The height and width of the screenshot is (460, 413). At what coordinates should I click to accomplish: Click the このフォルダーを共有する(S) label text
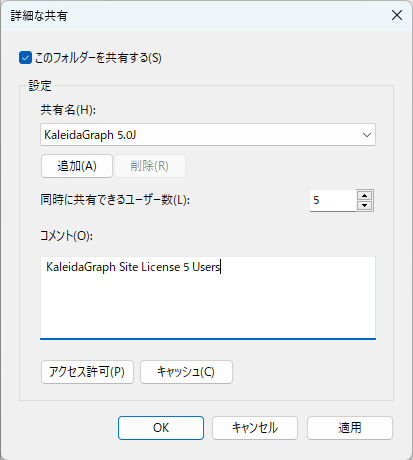[98, 58]
